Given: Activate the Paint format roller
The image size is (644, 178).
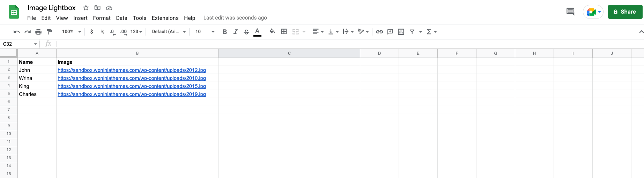Looking at the screenshot, I should (x=49, y=32).
